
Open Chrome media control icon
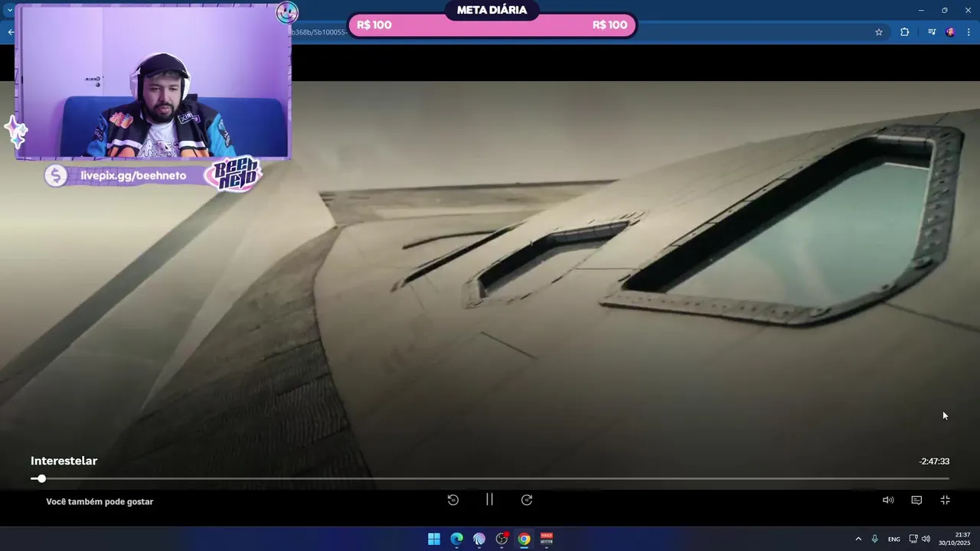(x=932, y=32)
